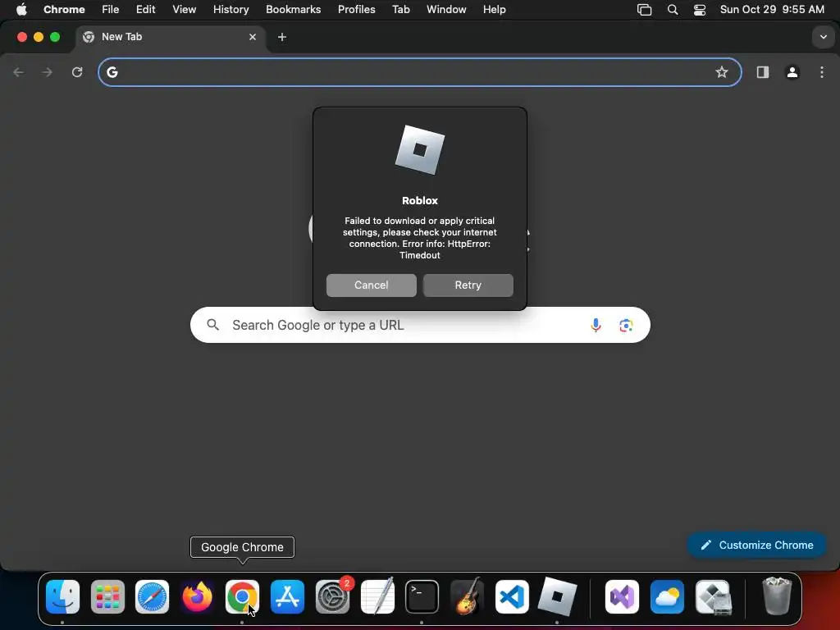840x630 pixels.
Task: Open the Bookmarks menu
Action: point(293,10)
